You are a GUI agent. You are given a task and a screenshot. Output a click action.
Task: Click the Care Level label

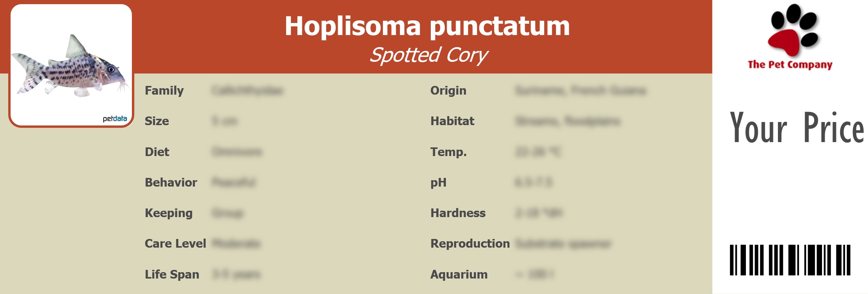[175, 243]
